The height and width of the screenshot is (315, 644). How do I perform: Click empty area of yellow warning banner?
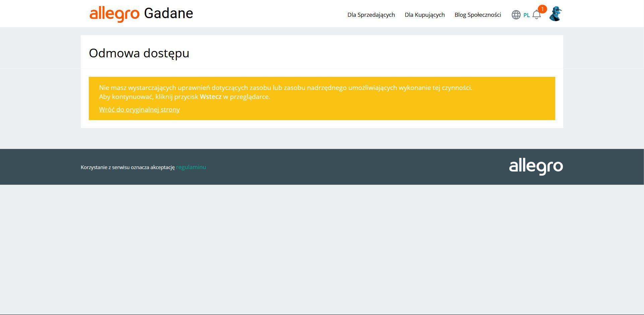pyautogui.click(x=402, y=107)
